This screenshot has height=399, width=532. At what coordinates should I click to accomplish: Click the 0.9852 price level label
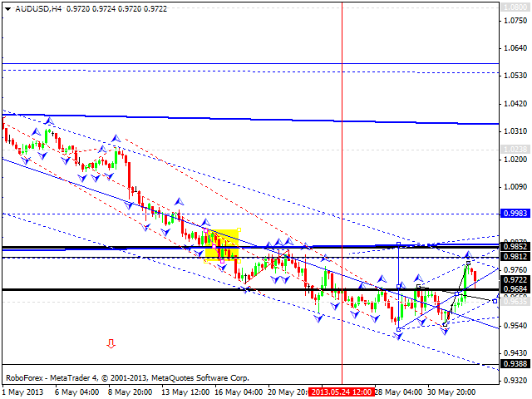click(x=515, y=246)
